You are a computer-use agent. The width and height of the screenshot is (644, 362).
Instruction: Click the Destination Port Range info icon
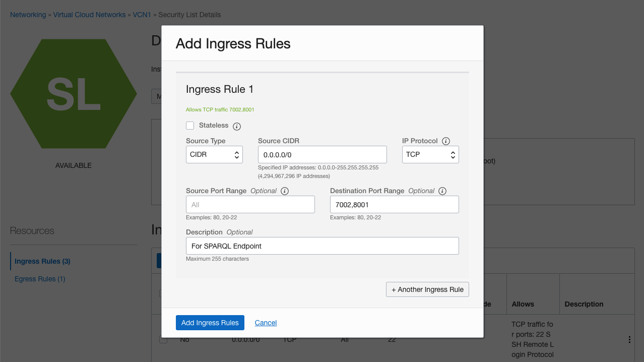click(x=442, y=191)
